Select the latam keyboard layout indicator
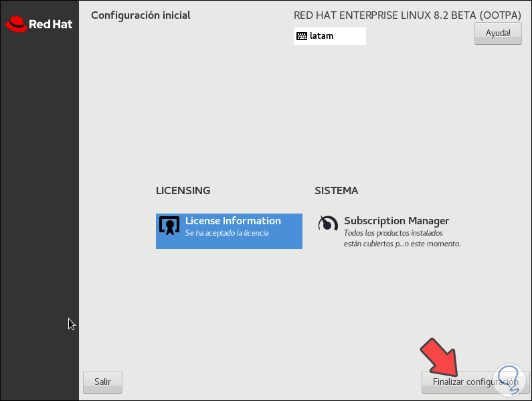Viewport: 532px width, 401px height. coord(329,36)
